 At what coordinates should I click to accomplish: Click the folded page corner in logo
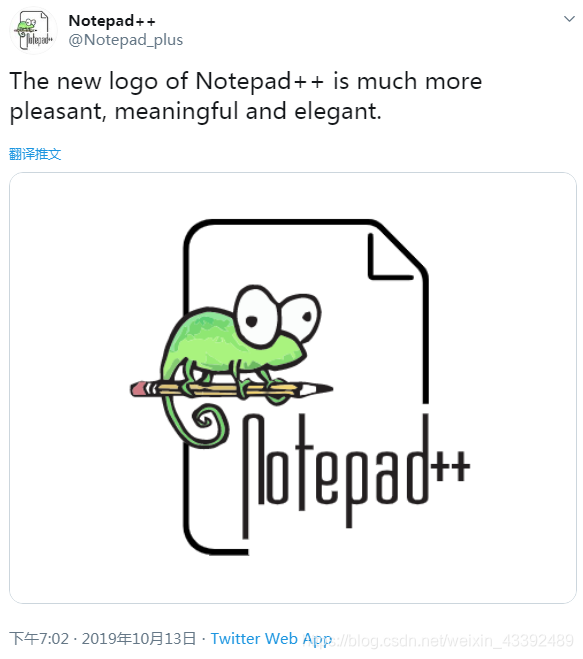pos(391,256)
